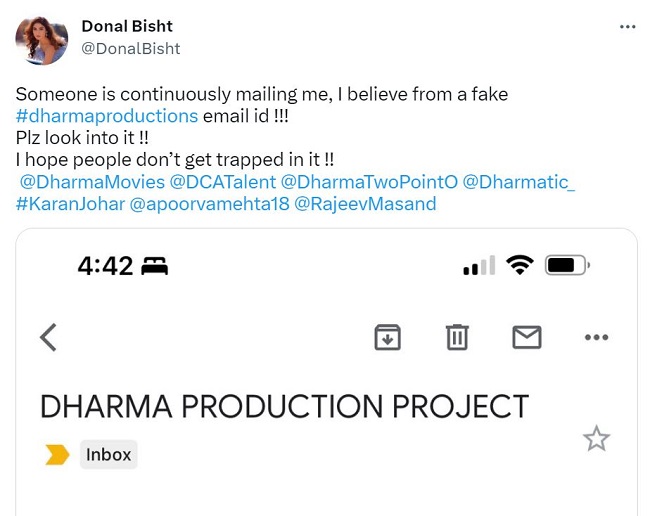Tap the back arrow in the email
This screenshot has width=650, height=516.
(x=48, y=338)
